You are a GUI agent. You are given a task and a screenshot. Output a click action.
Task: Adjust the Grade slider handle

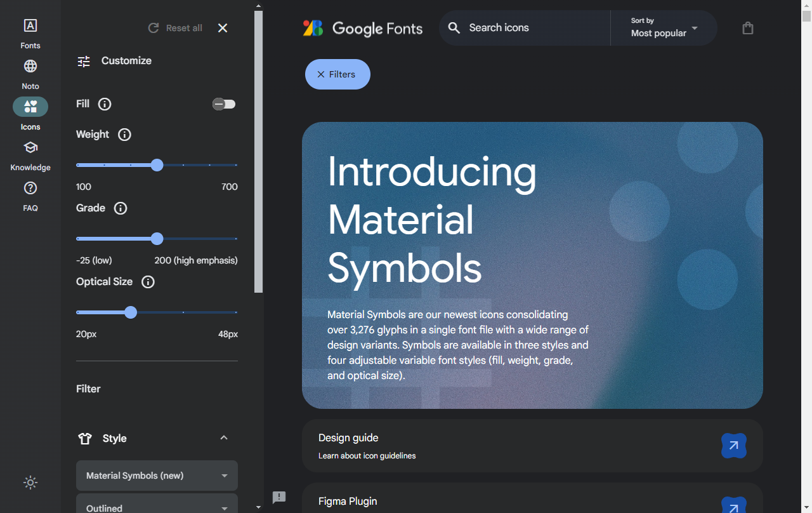point(157,239)
